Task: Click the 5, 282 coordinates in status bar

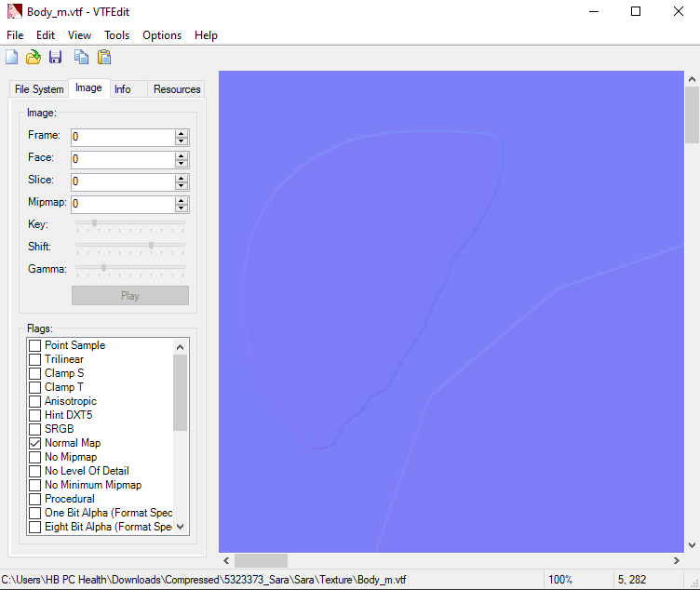Action: (x=632, y=580)
